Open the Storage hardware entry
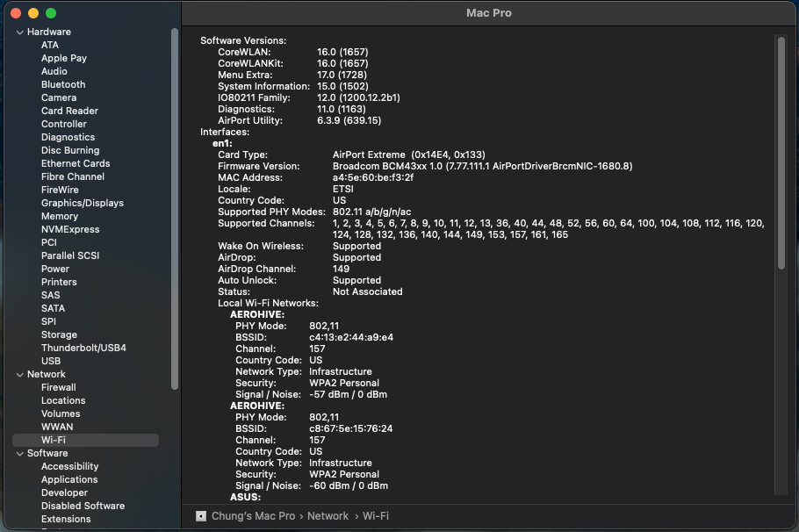The width and height of the screenshot is (799, 532). pyautogui.click(x=59, y=334)
